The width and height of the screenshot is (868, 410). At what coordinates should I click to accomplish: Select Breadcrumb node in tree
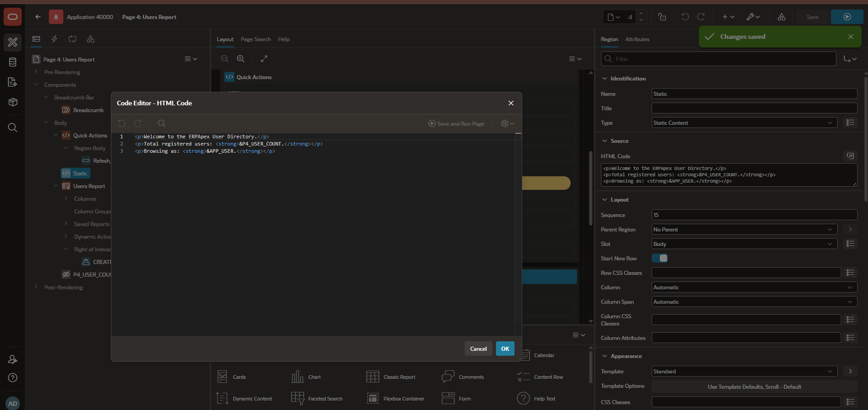[88, 110]
